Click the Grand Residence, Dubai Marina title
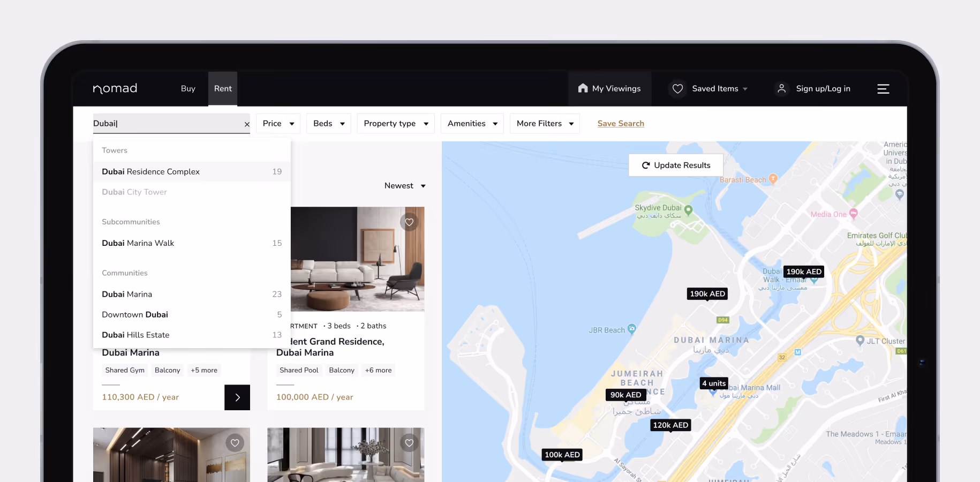 pos(337,347)
